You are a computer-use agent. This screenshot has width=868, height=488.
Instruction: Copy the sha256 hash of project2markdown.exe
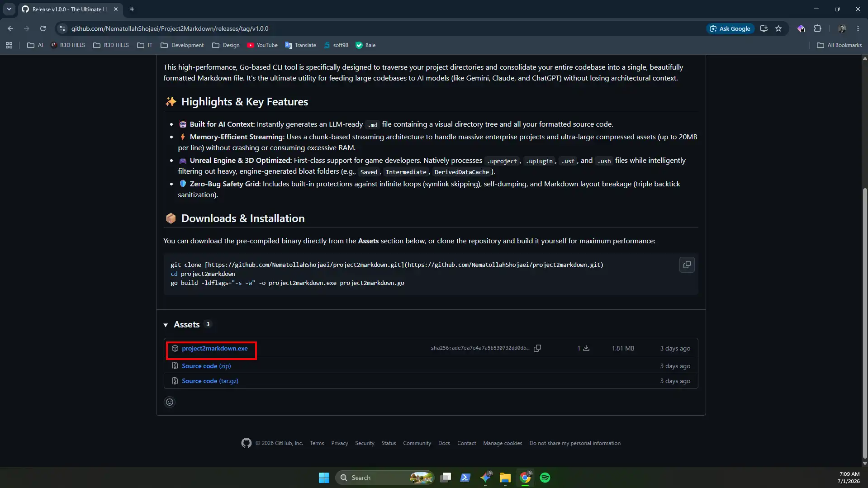point(537,348)
